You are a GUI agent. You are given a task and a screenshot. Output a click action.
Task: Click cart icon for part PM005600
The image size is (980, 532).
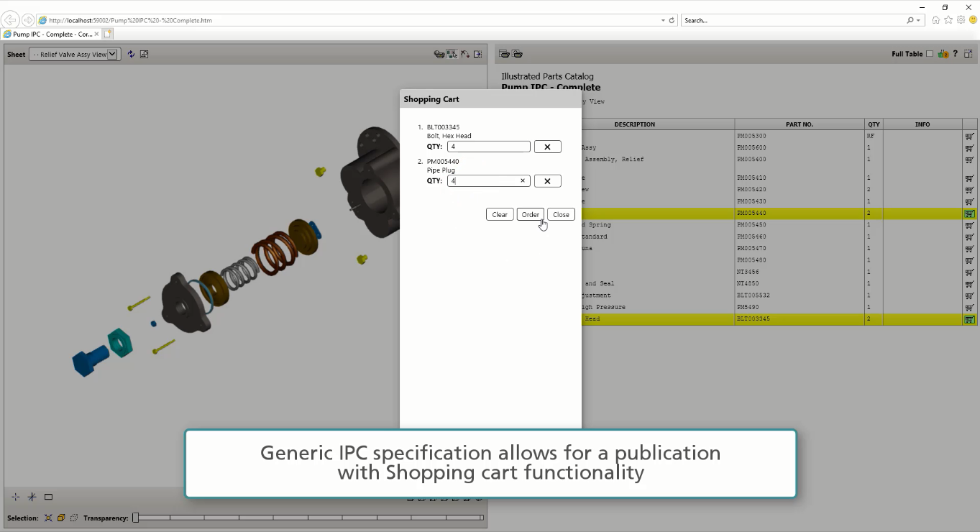969,148
